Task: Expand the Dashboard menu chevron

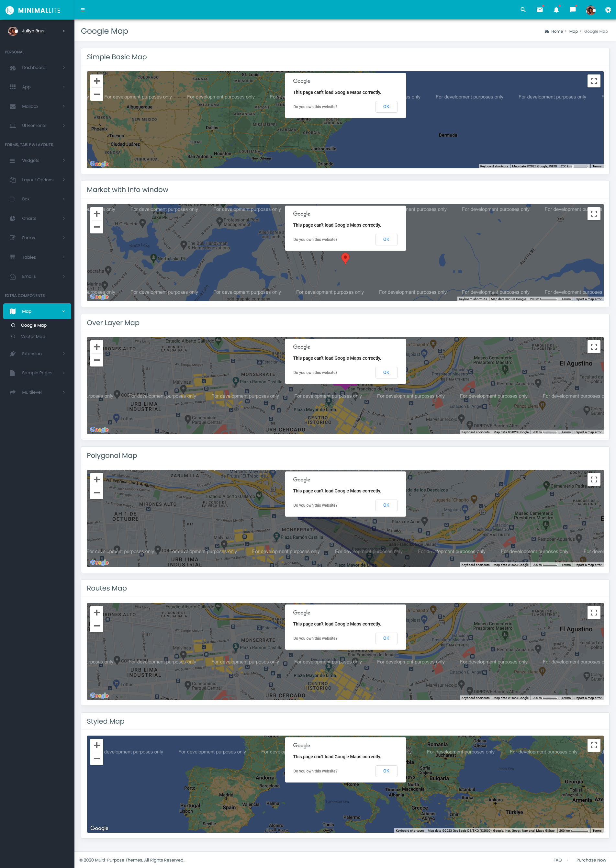Action: (x=64, y=68)
